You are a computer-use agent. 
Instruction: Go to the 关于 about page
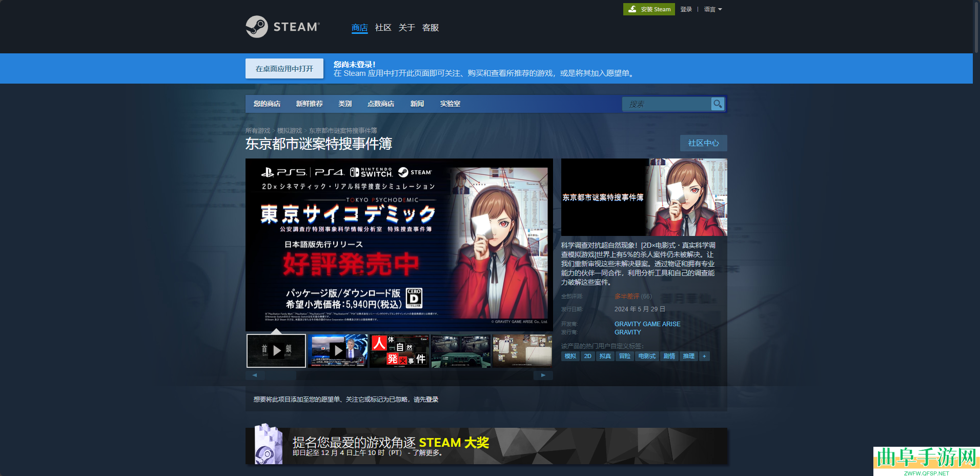click(406, 28)
